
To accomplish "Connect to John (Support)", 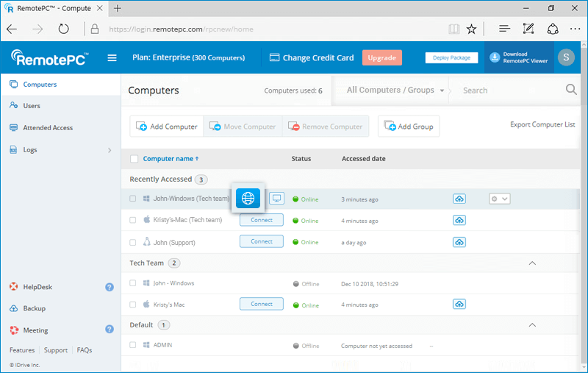I will tap(262, 241).
